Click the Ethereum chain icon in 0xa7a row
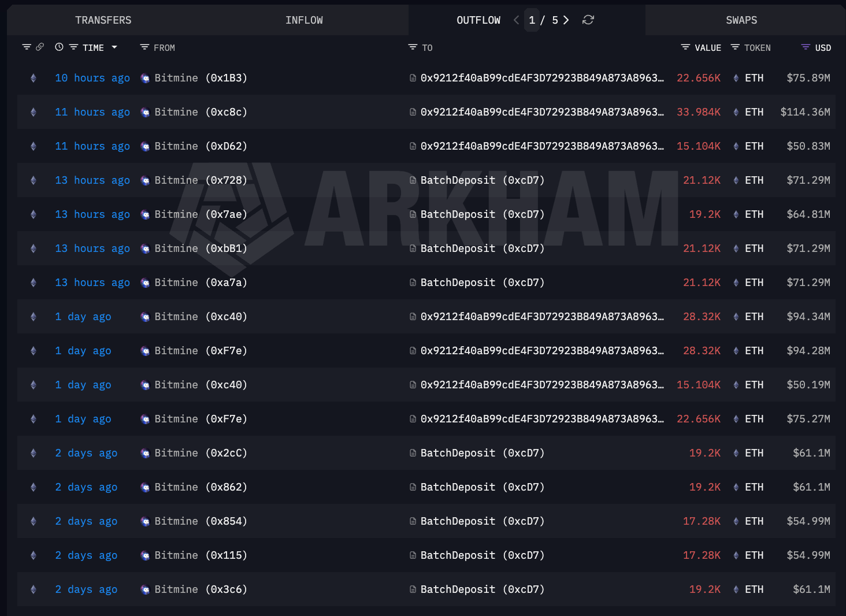This screenshot has height=616, width=846. [x=34, y=283]
